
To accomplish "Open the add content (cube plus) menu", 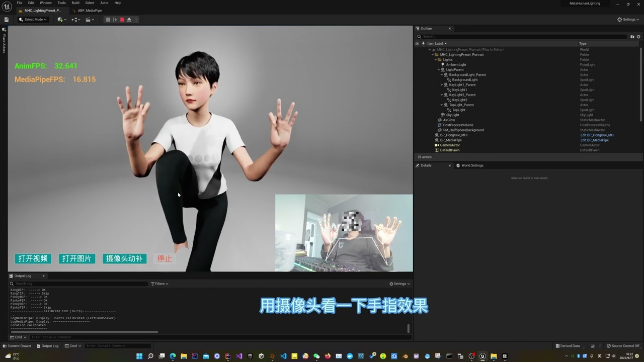I will (x=61, y=20).
